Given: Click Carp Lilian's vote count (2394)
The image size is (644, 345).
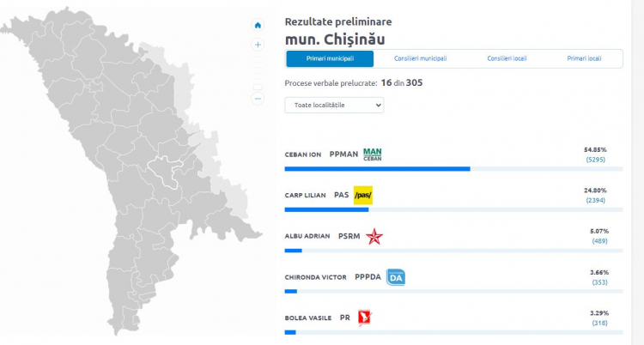Looking at the screenshot, I should pyautogui.click(x=596, y=201).
